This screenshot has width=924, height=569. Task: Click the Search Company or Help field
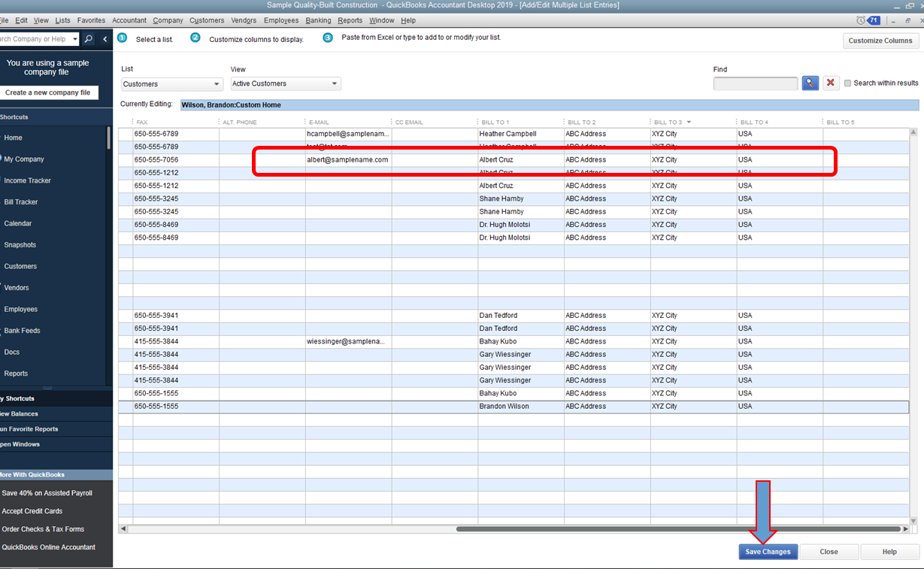coord(35,39)
